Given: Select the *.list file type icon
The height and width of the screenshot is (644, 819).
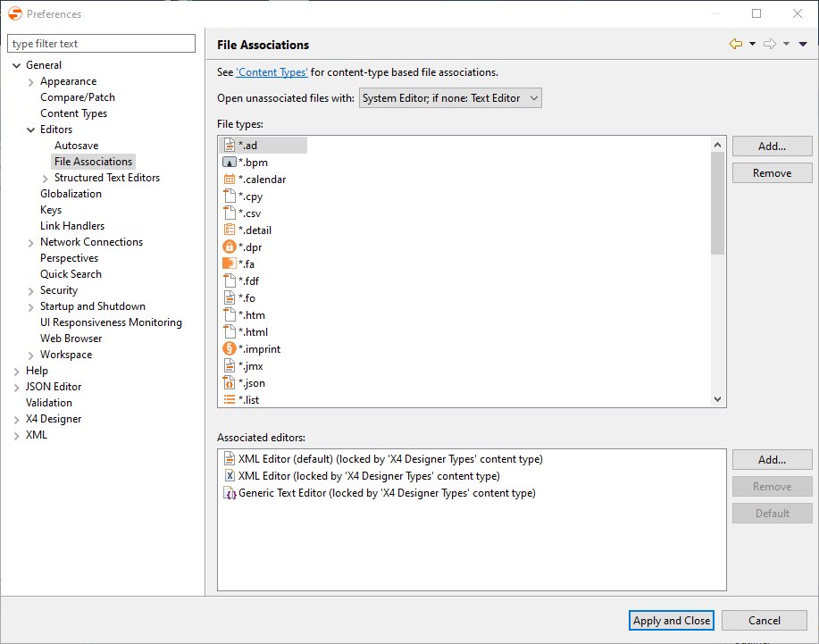Looking at the screenshot, I should (229, 400).
